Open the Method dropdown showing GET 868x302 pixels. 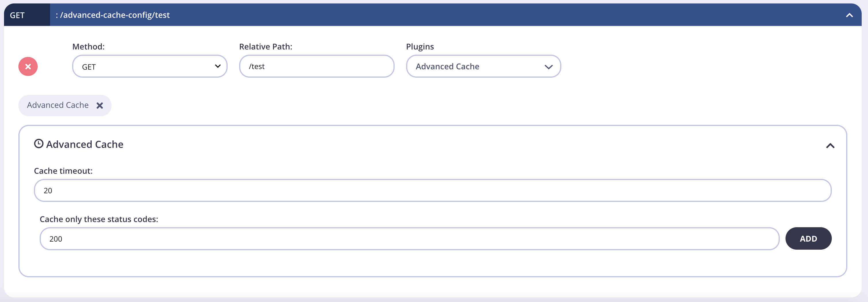(150, 66)
